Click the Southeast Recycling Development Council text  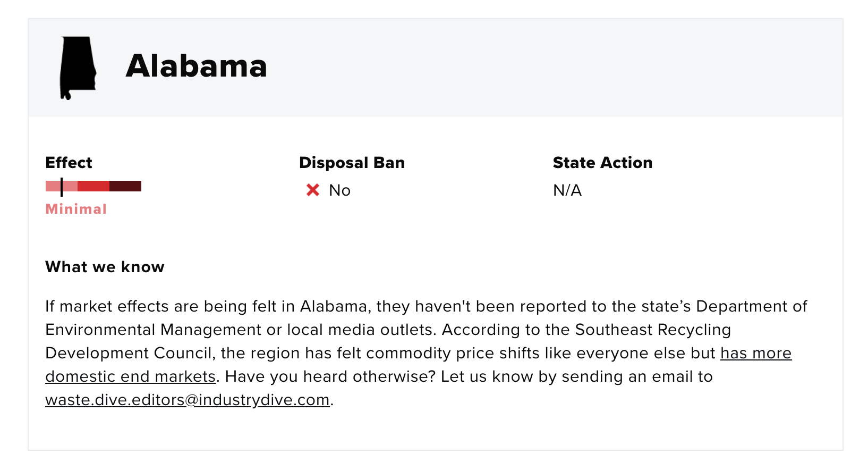(x=653, y=330)
